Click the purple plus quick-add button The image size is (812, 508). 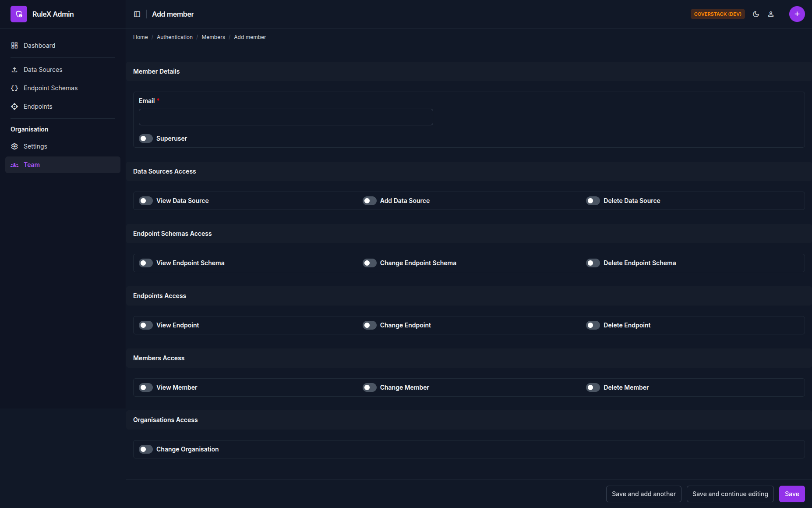click(797, 14)
